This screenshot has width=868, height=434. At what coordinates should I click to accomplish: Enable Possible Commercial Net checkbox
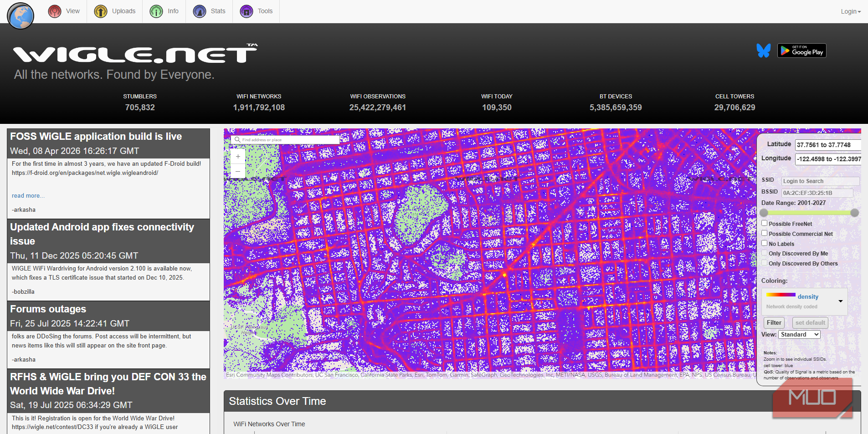click(x=765, y=233)
